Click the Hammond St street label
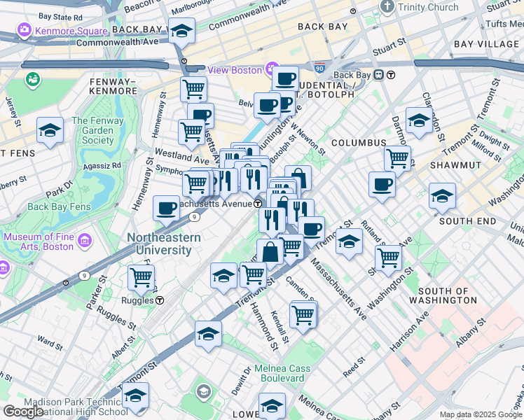 [264, 326]
